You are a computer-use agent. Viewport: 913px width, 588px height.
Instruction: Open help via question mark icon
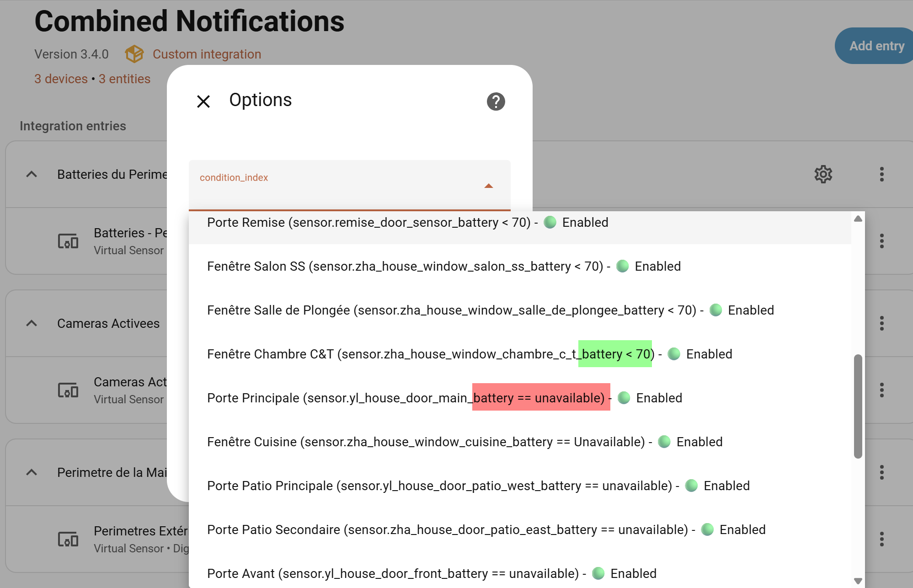(x=496, y=102)
